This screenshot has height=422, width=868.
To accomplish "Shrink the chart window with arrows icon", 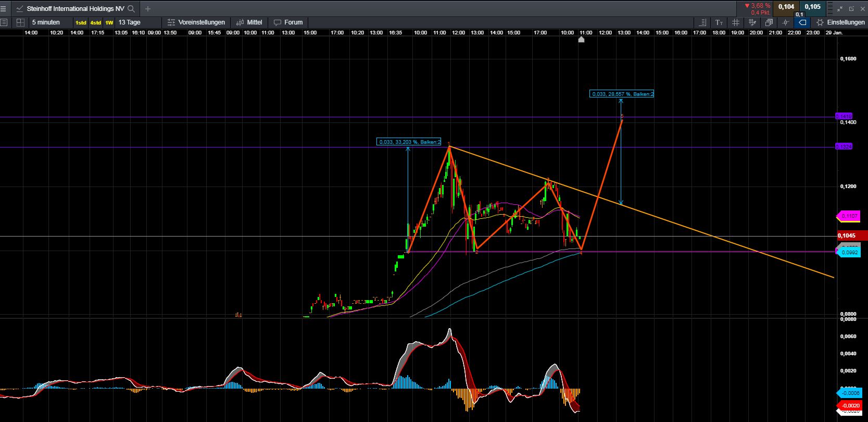I will 840,8.
